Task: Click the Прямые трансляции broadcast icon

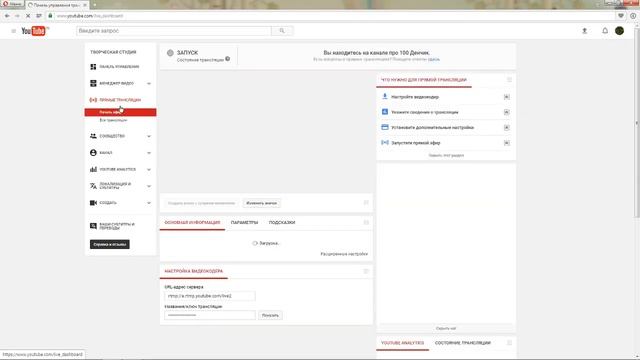Action: (x=93, y=100)
